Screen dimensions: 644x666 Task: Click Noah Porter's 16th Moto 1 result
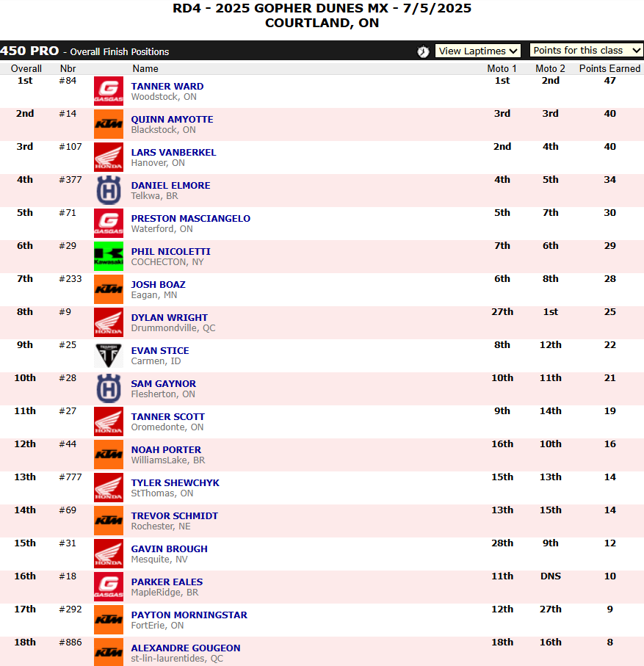pyautogui.click(x=502, y=444)
